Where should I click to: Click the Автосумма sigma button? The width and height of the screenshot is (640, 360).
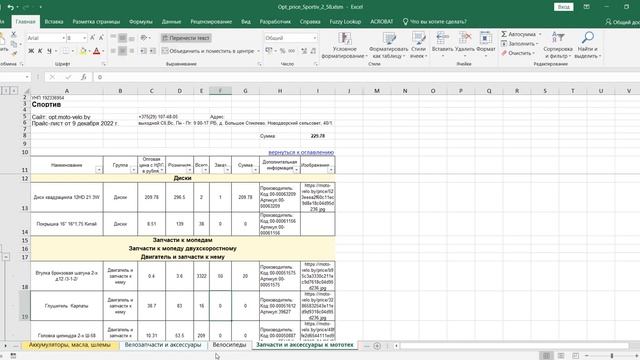[x=518, y=34]
